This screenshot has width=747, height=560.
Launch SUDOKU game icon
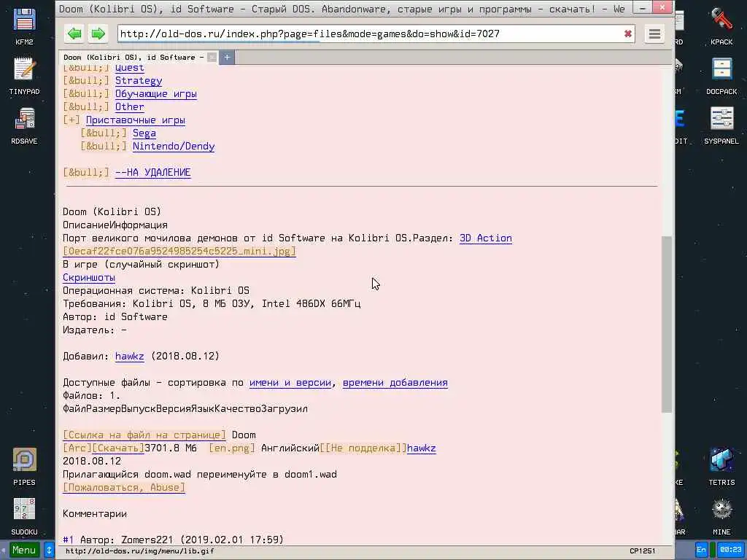coord(24,516)
